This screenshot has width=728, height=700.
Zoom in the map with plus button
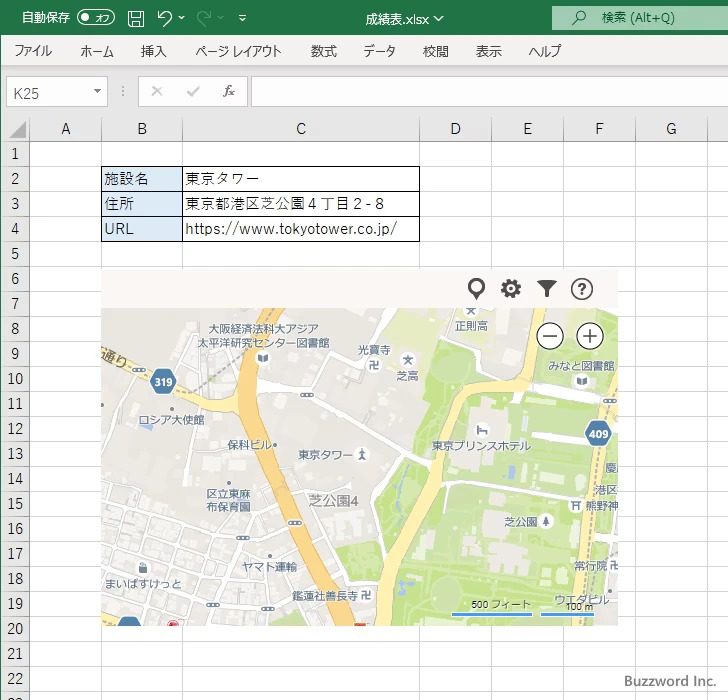coord(590,336)
